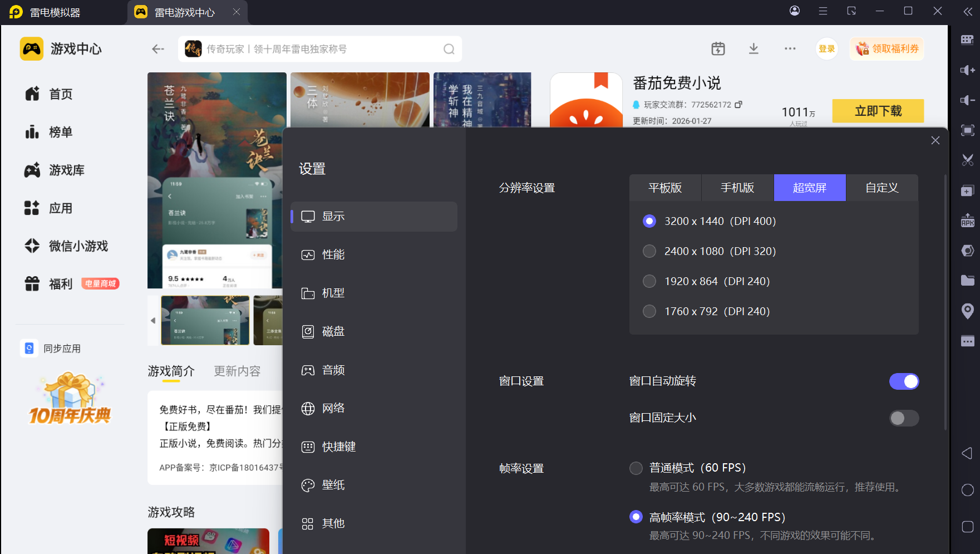Enable the 窗口固定大小 toggle

[x=904, y=418]
